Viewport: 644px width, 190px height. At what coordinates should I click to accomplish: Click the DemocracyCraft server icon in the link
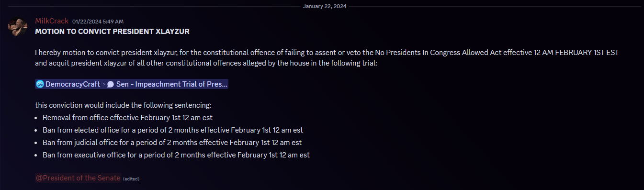[40, 84]
